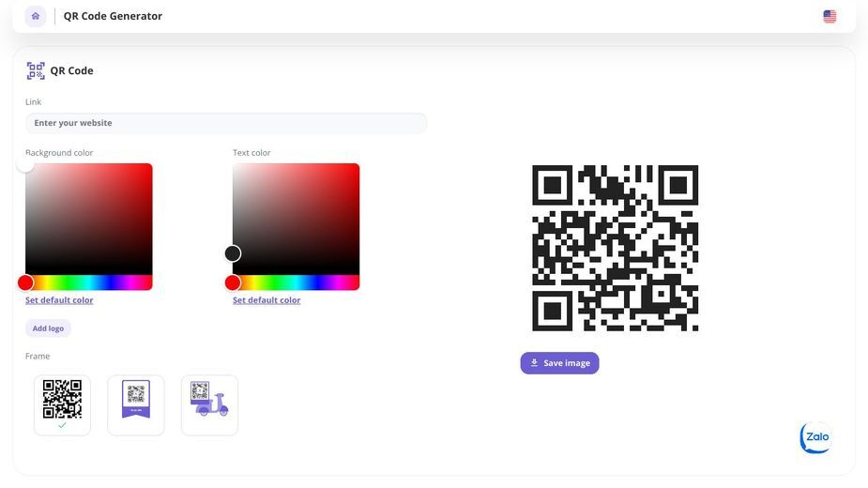Click the 'Text color' label
This screenshot has height=488, width=868.
tap(251, 152)
